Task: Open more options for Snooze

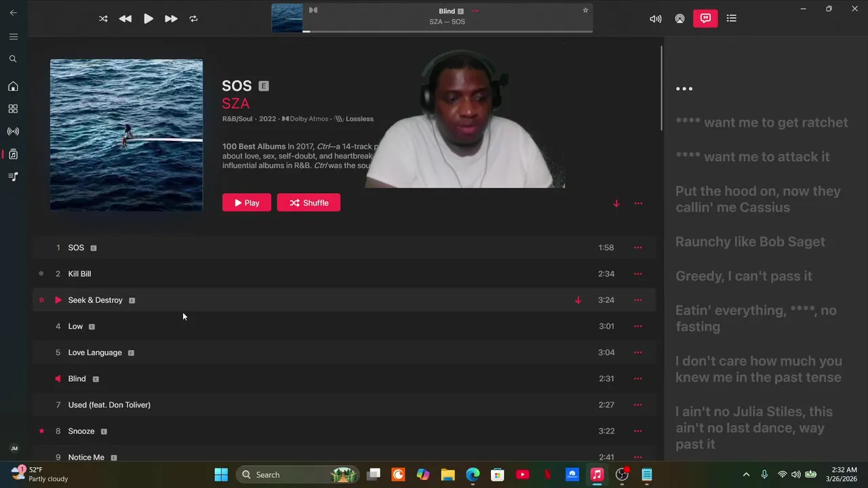Action: 637,431
